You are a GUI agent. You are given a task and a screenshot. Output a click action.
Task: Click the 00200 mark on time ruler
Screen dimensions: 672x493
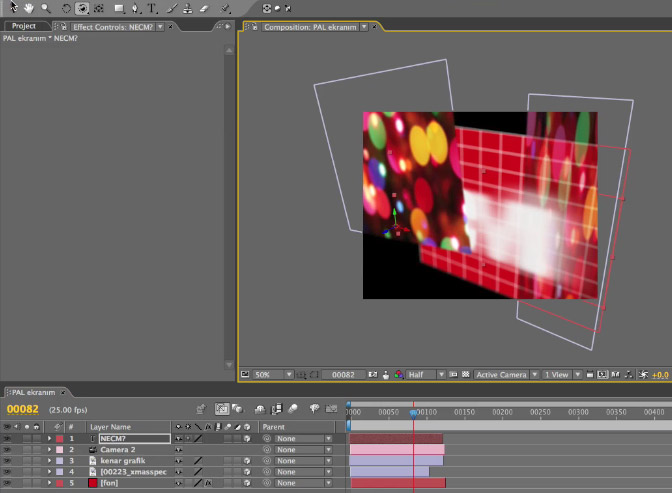click(502, 412)
